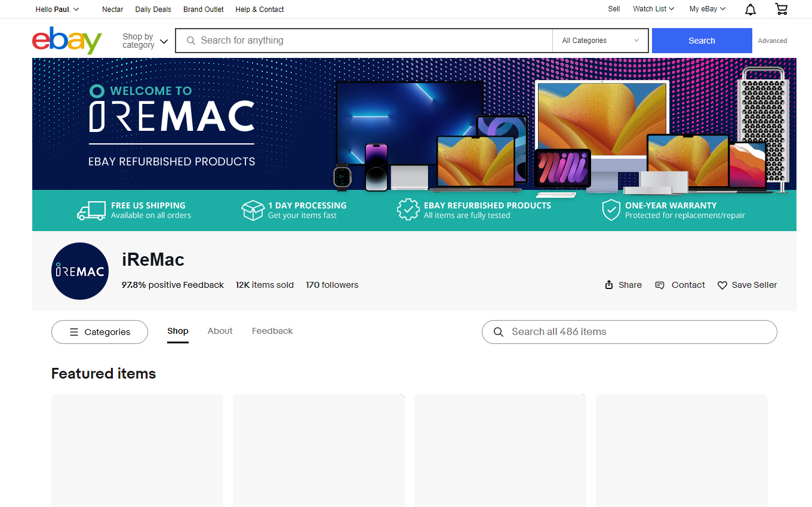Expand the My eBay dropdown
This screenshot has width=812, height=507.
pyautogui.click(x=708, y=9)
